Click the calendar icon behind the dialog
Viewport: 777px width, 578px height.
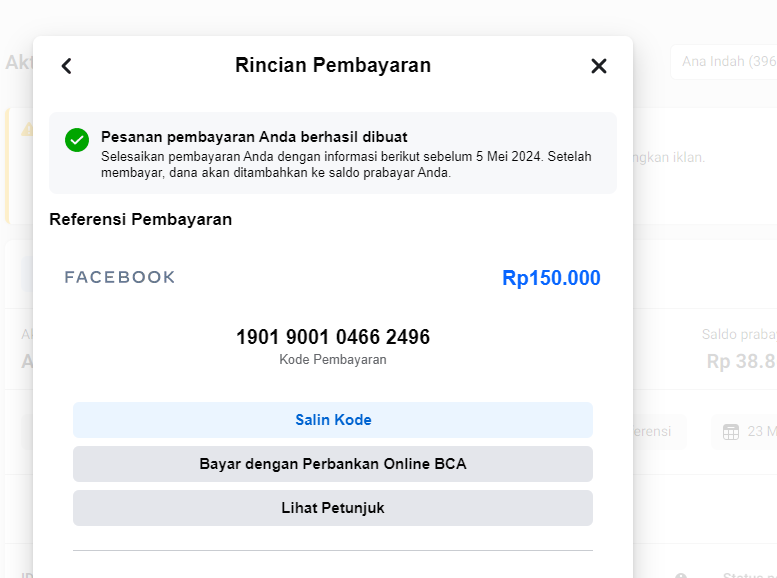[731, 432]
